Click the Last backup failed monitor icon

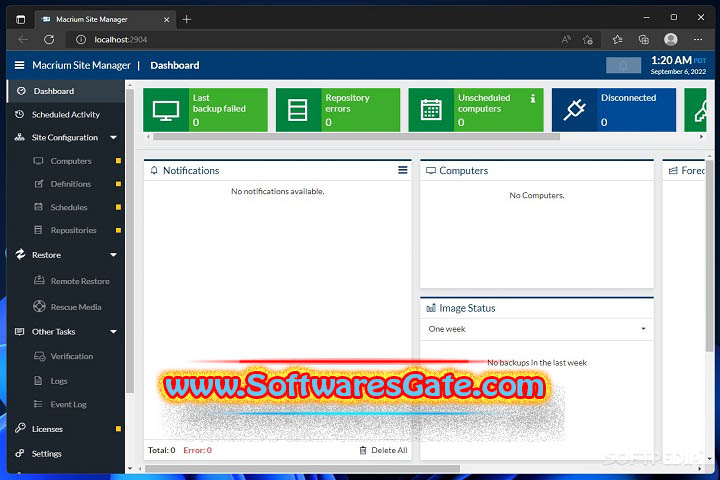click(166, 110)
